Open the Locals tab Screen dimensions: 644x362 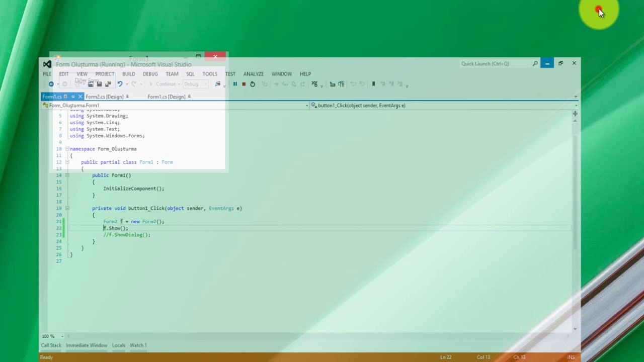click(x=119, y=345)
